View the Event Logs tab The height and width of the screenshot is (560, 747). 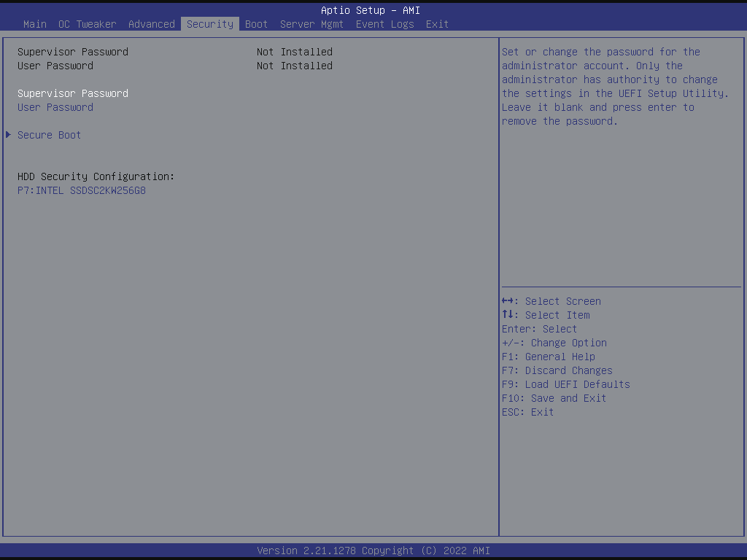point(384,24)
